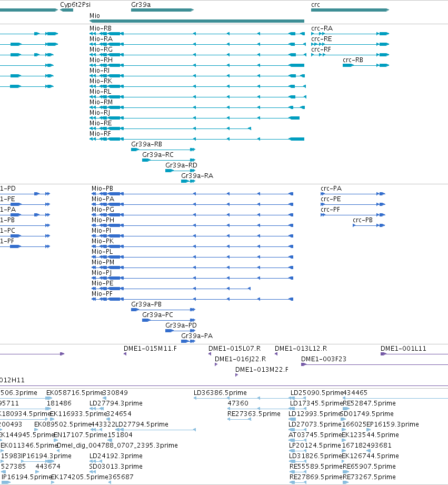
Task: Open the DME1-013L12.R clone end
Action: (276, 354)
